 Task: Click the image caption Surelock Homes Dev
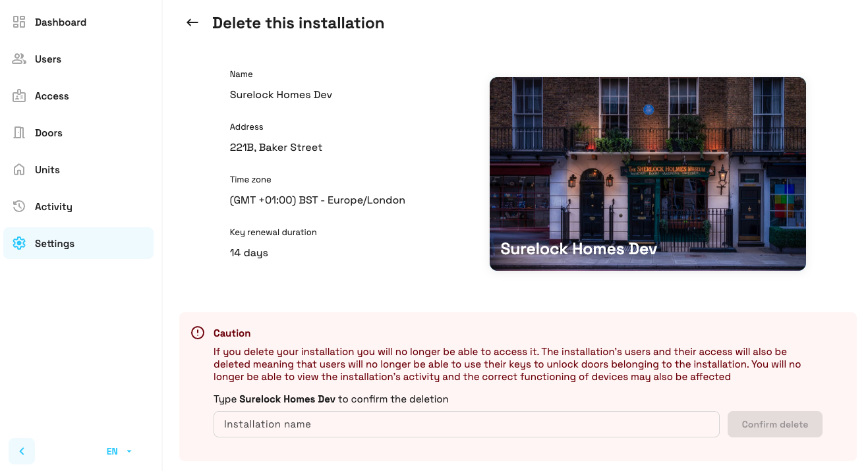pos(579,249)
